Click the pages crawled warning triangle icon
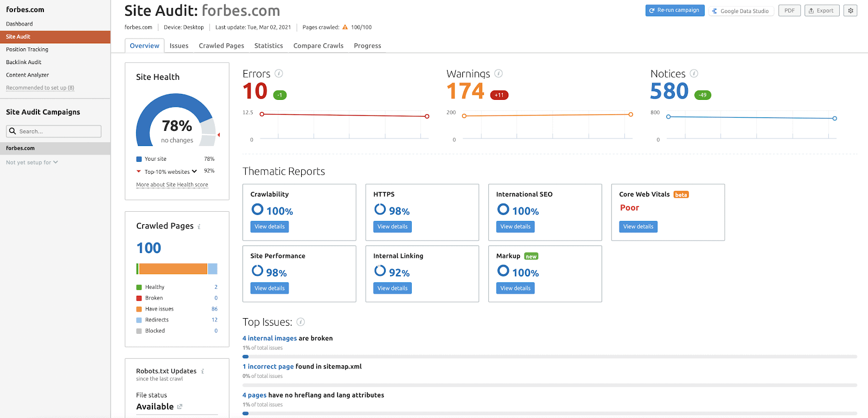This screenshot has height=418, width=868. pos(345,27)
